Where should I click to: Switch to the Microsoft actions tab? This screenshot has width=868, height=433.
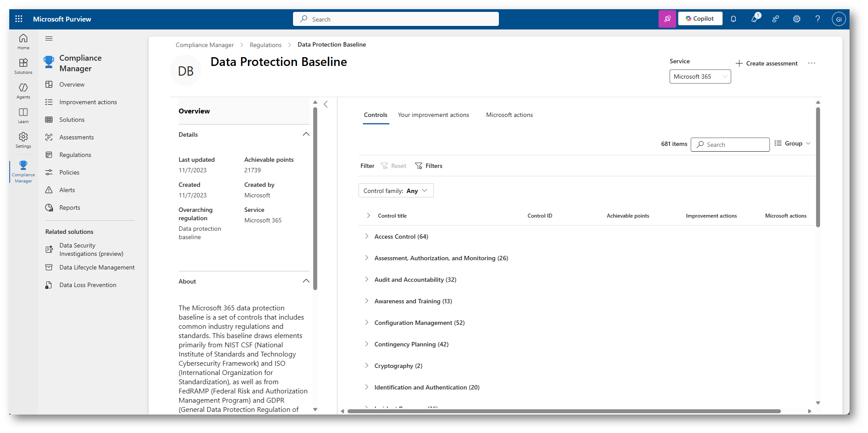tap(509, 115)
